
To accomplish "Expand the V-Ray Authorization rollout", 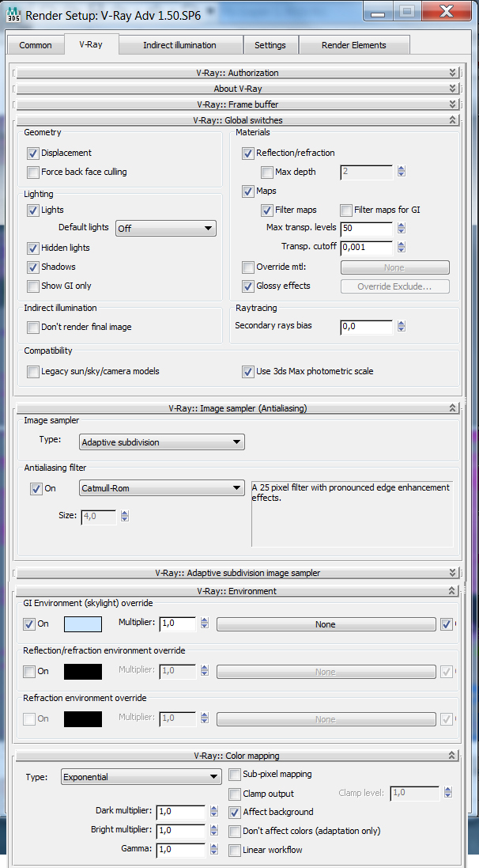I will (238, 73).
